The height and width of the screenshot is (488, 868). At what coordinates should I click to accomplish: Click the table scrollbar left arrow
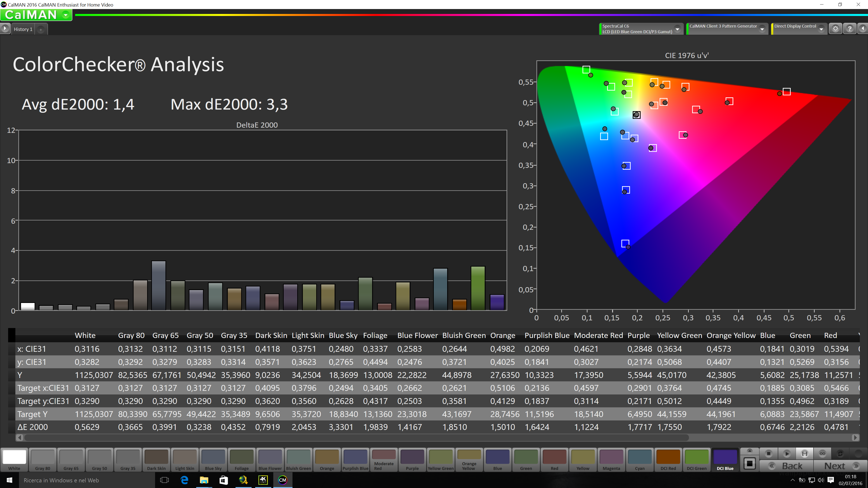coord(19,437)
